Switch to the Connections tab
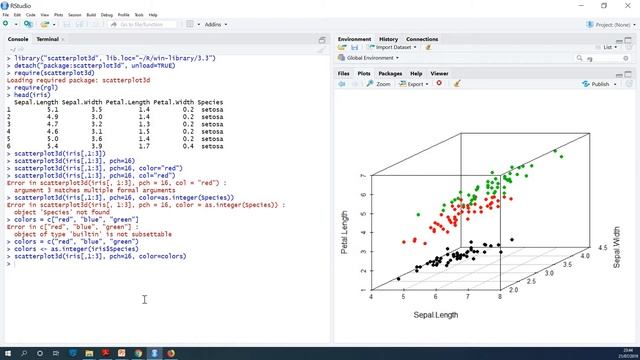Screen dimensions: 640x360 422,39
